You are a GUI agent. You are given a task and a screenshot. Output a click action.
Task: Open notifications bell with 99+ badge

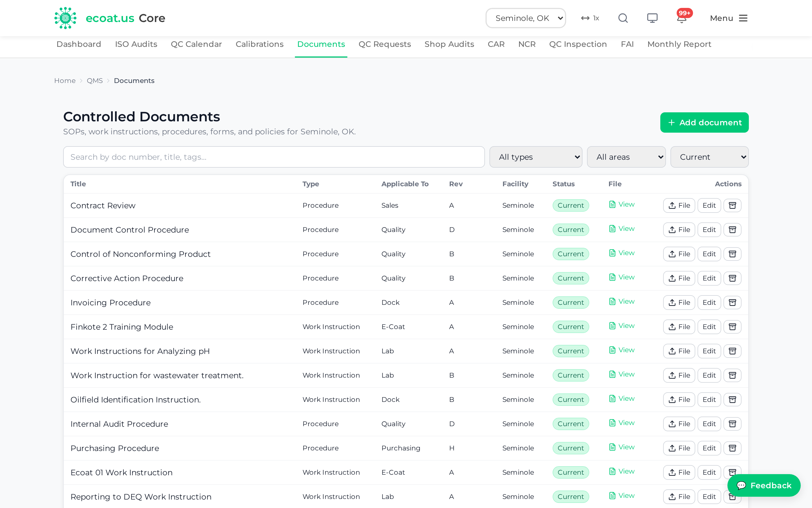pos(681,18)
